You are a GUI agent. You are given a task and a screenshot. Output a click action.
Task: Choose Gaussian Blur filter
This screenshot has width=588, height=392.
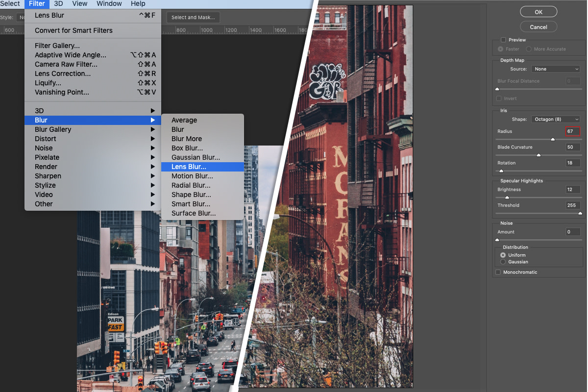tap(202, 157)
